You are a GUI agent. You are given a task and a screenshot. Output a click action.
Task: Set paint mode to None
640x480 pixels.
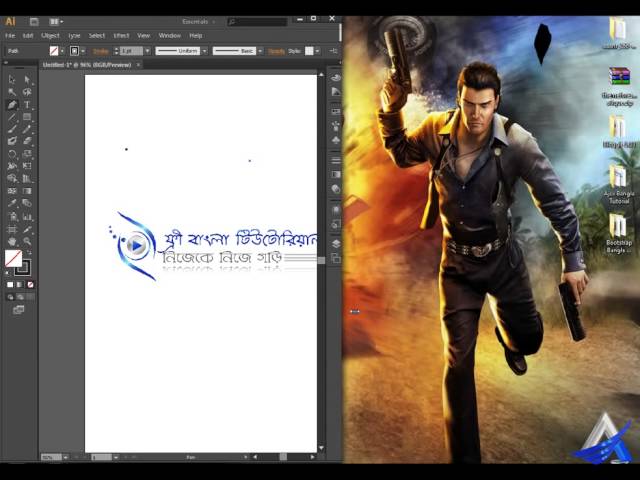tap(30, 284)
